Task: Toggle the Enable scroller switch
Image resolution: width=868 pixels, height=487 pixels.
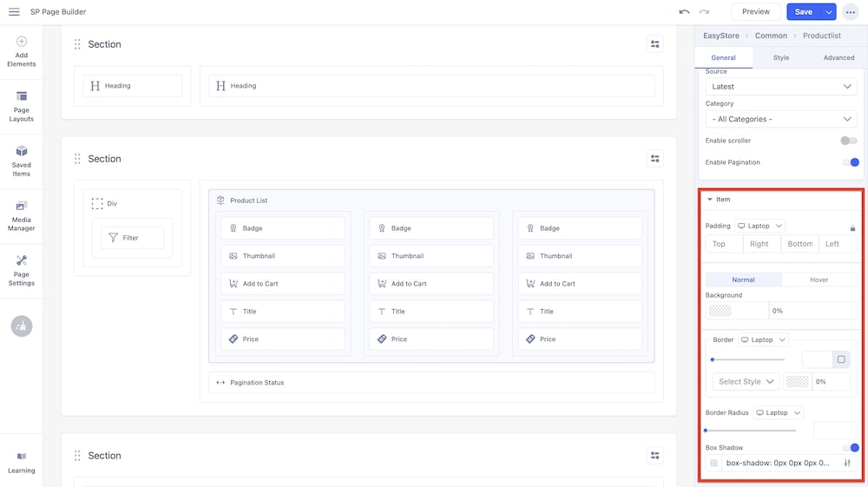Action: coord(848,141)
